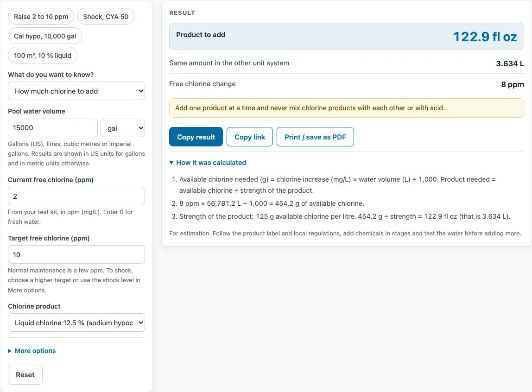This screenshot has width=532, height=392.
Task: Open the 'What do you want to know?' dropdown
Action: point(76,91)
